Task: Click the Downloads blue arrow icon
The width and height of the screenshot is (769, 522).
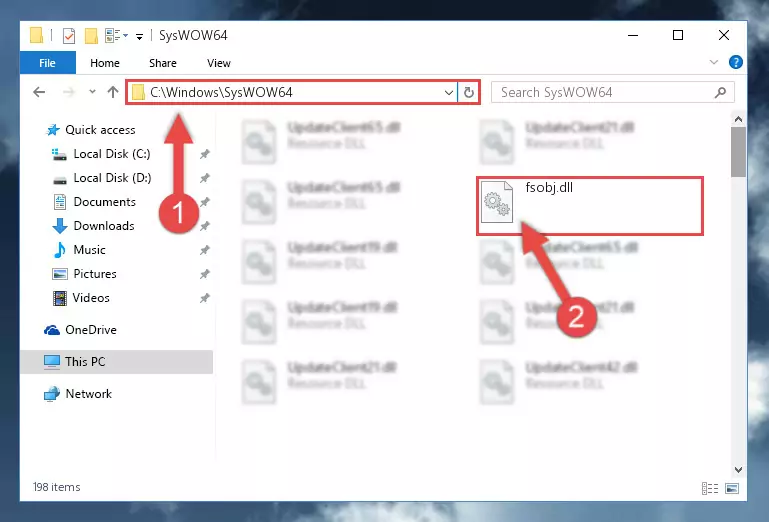Action: (59, 226)
